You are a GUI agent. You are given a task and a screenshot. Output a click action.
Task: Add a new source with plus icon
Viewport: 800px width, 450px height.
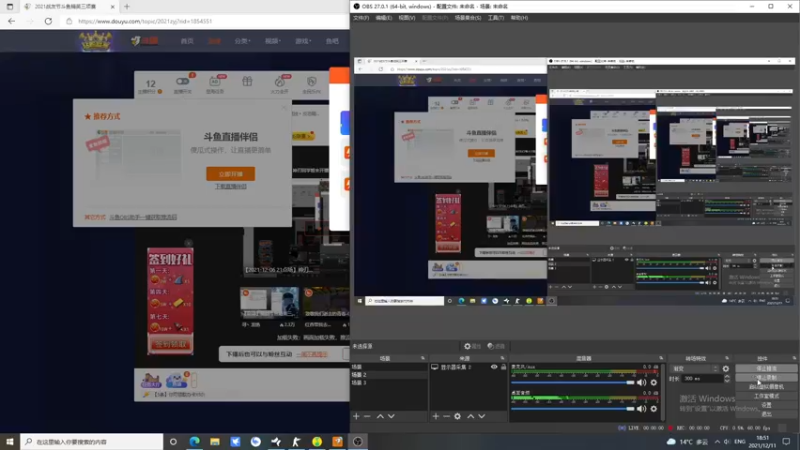436,416
